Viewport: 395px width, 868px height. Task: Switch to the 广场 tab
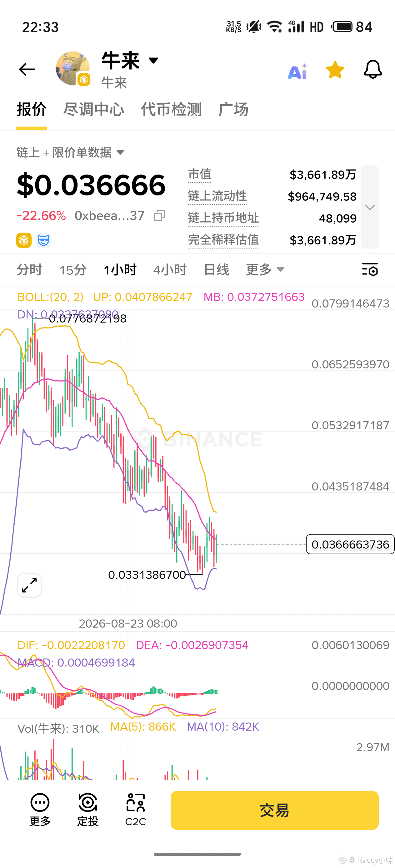click(233, 110)
